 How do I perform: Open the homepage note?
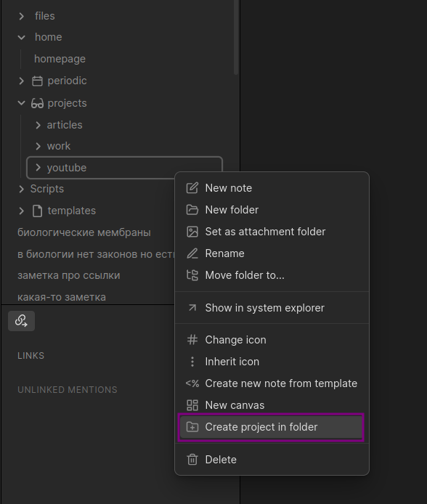pyautogui.click(x=60, y=59)
